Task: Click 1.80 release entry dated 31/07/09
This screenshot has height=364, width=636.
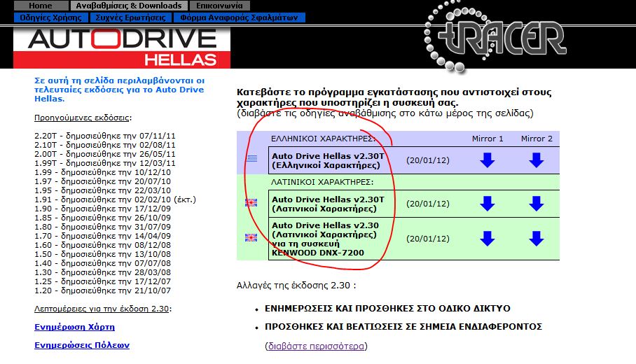Action: coord(102,227)
